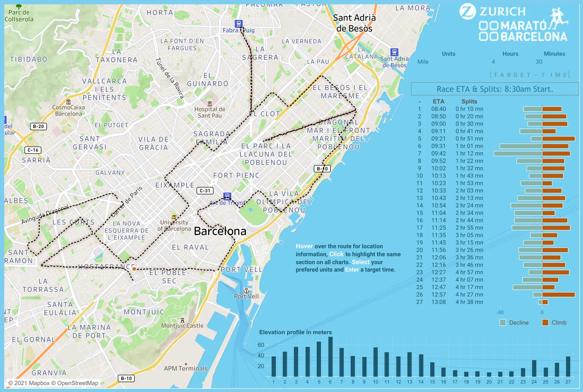The image size is (583, 392).
Task: Click the runner figure in marathon logo
Action: point(558,18)
